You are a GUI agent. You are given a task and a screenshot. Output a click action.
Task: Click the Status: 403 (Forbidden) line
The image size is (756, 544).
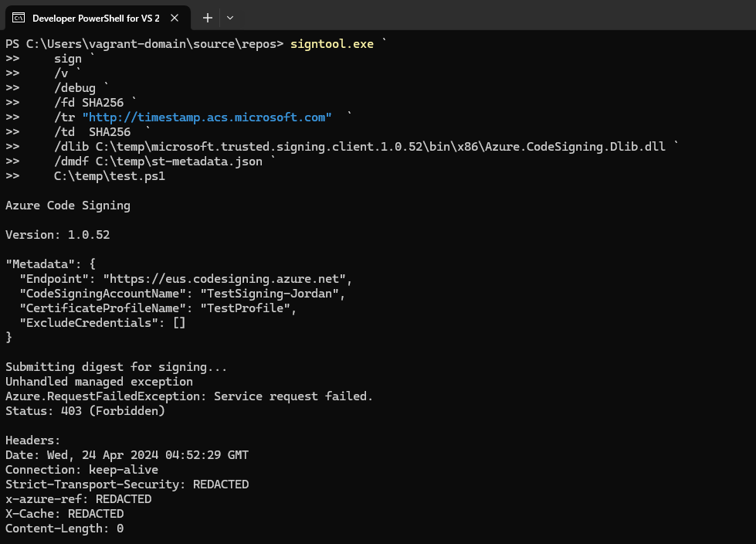tap(86, 411)
